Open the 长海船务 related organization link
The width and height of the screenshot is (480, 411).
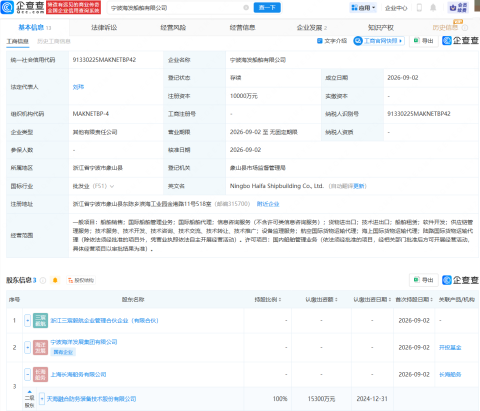tap(450, 374)
